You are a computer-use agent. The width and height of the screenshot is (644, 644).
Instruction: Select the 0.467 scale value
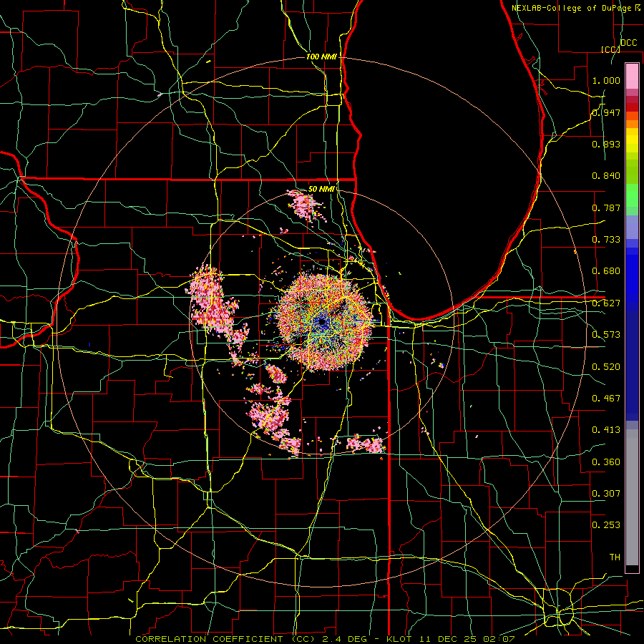click(606, 399)
